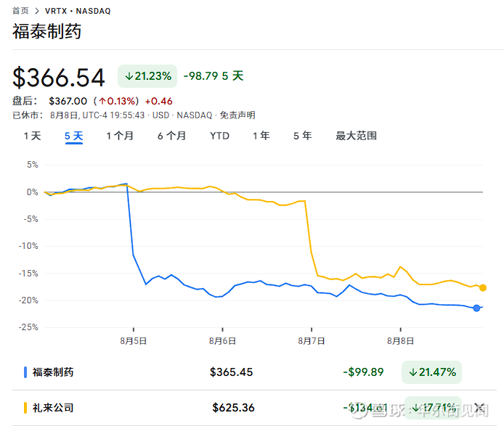Viewport: 504px width, 426px height.
Task: Click the 福泰制药 page heading
Action: pos(47,31)
